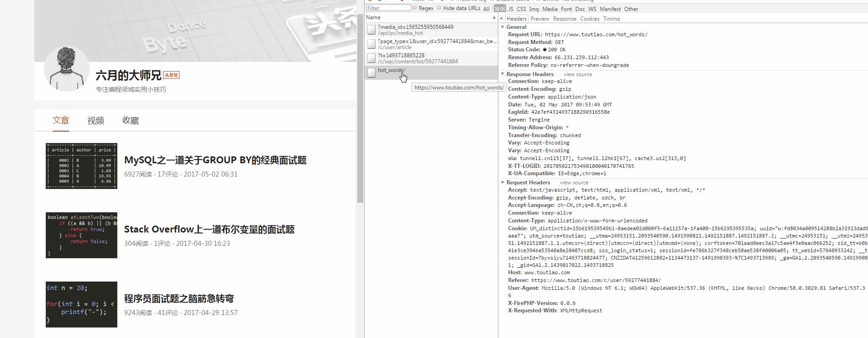868x338 pixels.
Task: Click the Content-Type application/json header line
Action: click(x=552, y=97)
